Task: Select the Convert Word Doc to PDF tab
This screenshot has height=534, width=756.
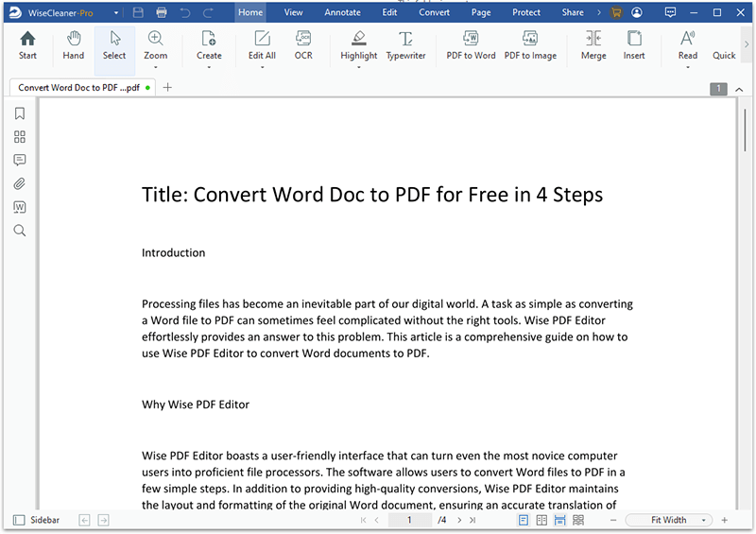Action: (82, 87)
